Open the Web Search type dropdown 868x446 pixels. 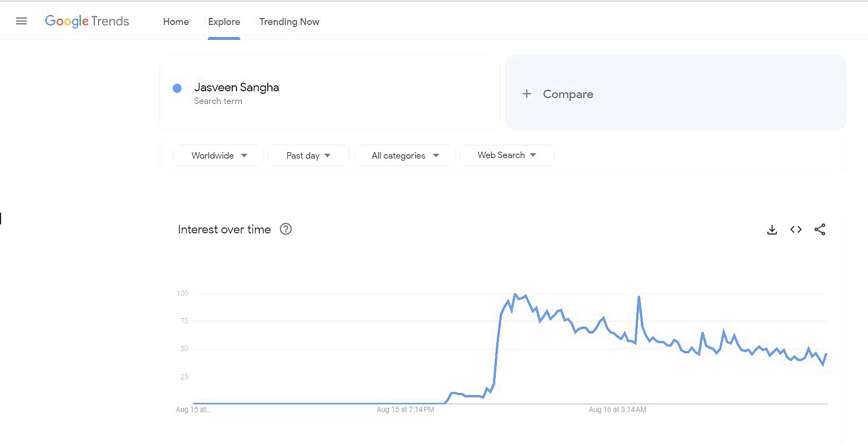click(x=507, y=155)
